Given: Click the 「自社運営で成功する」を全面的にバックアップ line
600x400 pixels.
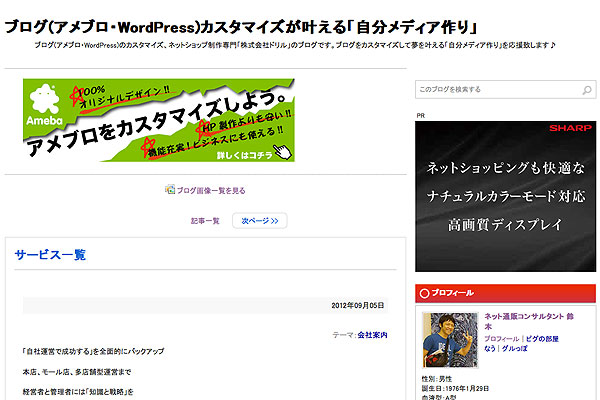Looking at the screenshot, I should click(93, 351).
